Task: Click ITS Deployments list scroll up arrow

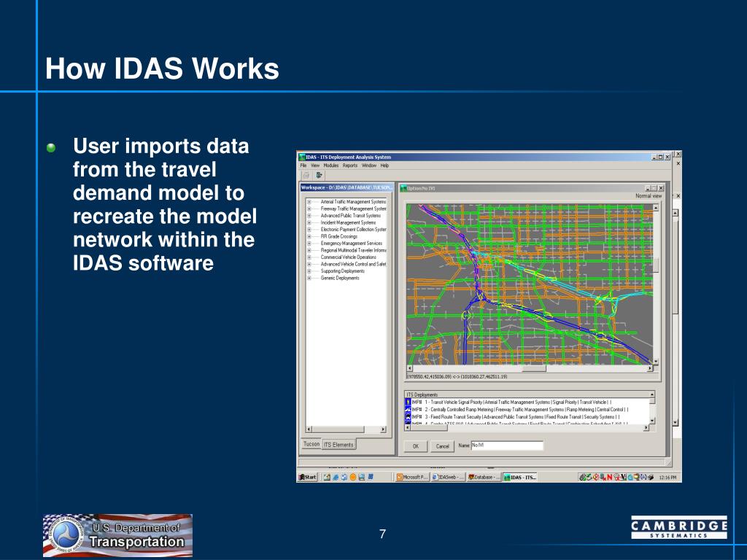Action: [652, 394]
